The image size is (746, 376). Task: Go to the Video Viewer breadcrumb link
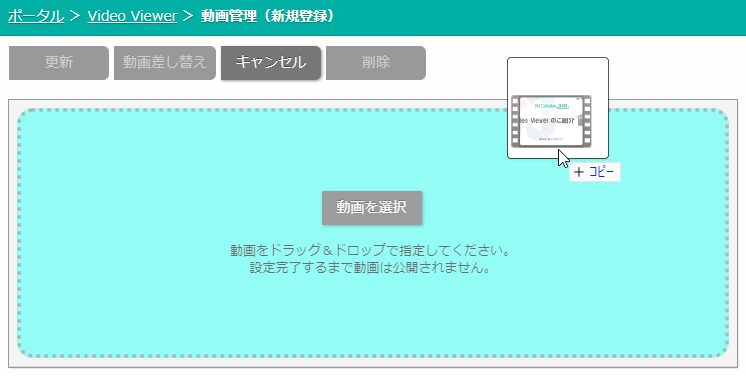click(x=132, y=16)
